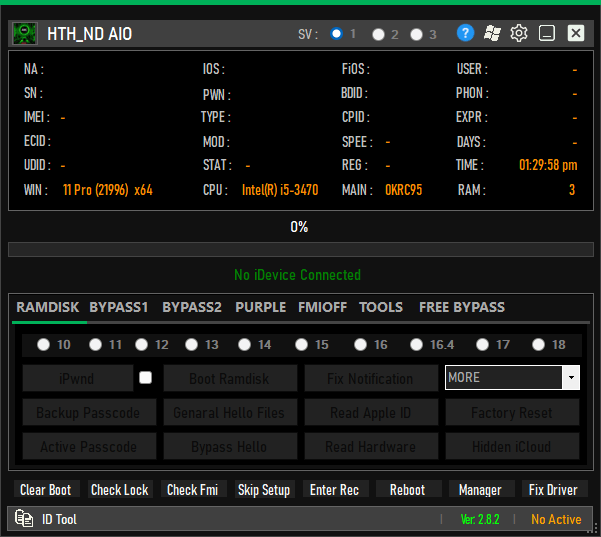
Task: Choose iOS 17 ramdisk version
Action: tap(483, 345)
